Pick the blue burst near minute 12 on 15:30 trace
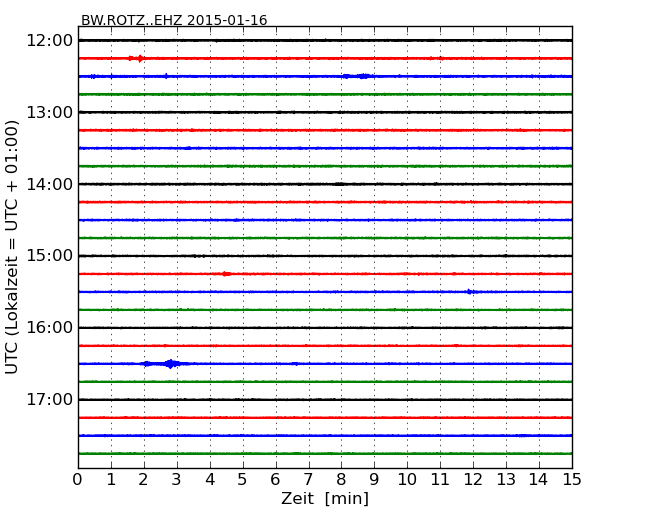Image resolution: width=650 pixels, height=520 pixels. (x=470, y=292)
